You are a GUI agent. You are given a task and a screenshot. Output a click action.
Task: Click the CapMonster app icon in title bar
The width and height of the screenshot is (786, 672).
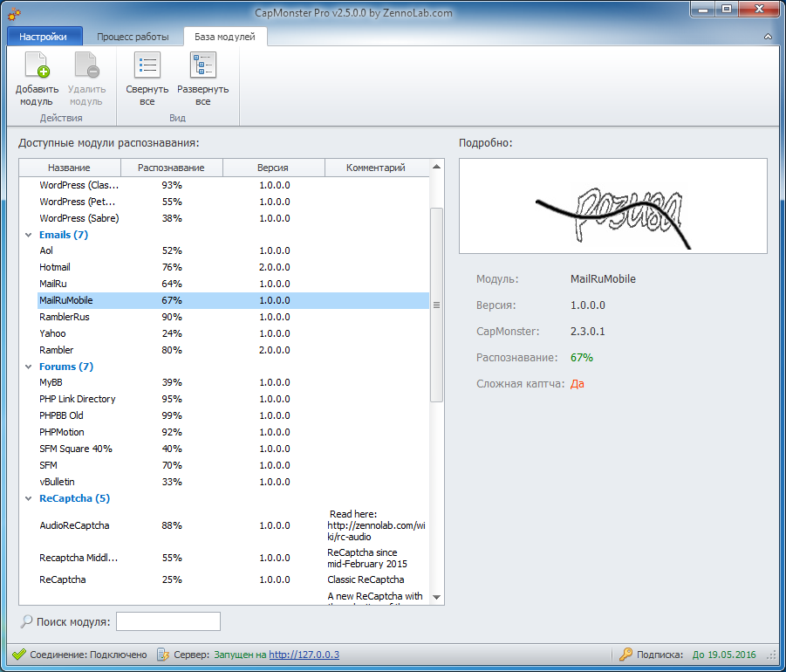pos(15,14)
